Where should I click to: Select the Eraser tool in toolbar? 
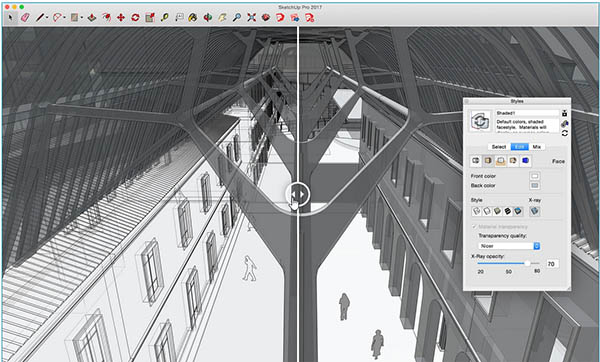25,18
